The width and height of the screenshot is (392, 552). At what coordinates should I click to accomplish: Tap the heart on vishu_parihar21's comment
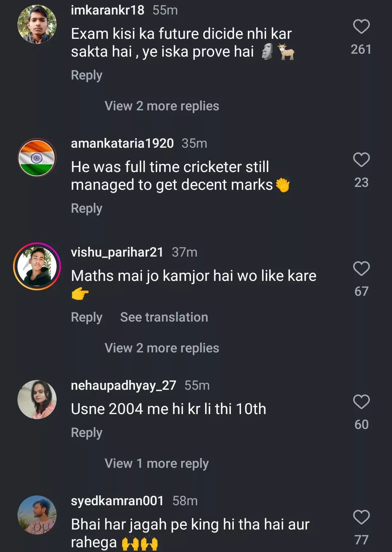coord(361,269)
